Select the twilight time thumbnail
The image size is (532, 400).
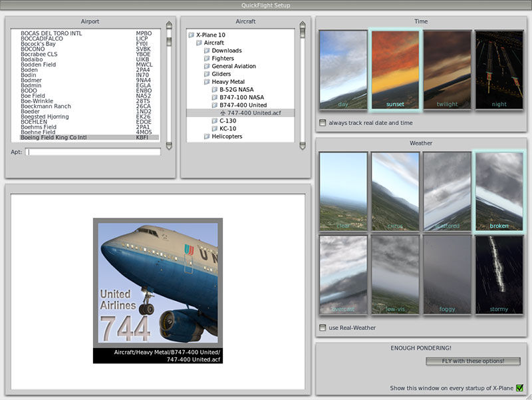(447, 70)
